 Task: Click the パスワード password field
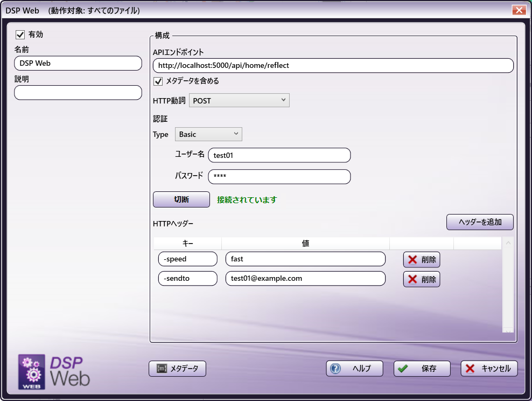(279, 177)
